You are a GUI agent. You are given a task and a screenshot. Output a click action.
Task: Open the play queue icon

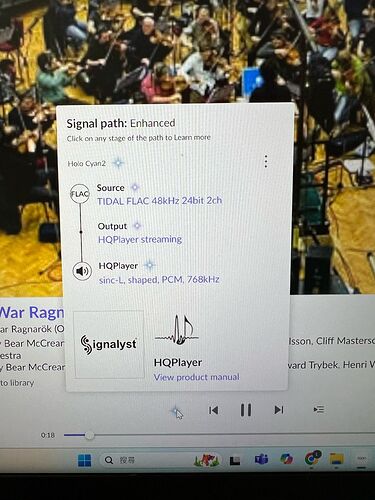click(x=319, y=409)
